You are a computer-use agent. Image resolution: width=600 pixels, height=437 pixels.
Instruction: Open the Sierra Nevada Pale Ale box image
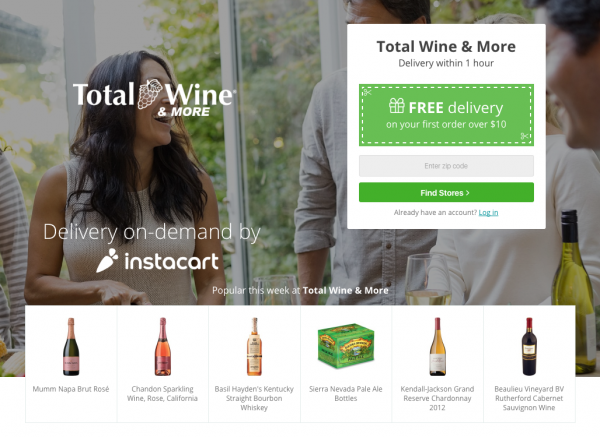coord(346,346)
